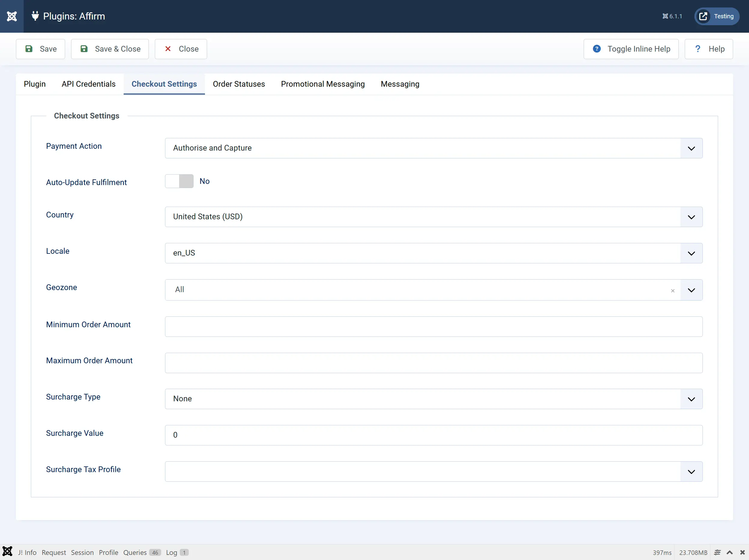Open the Session debug tab
Image resolution: width=749 pixels, height=560 pixels.
[x=82, y=553]
